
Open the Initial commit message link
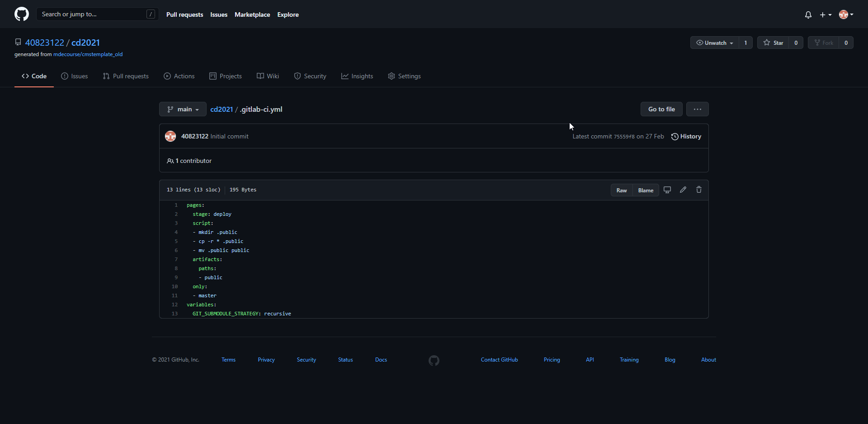229,136
